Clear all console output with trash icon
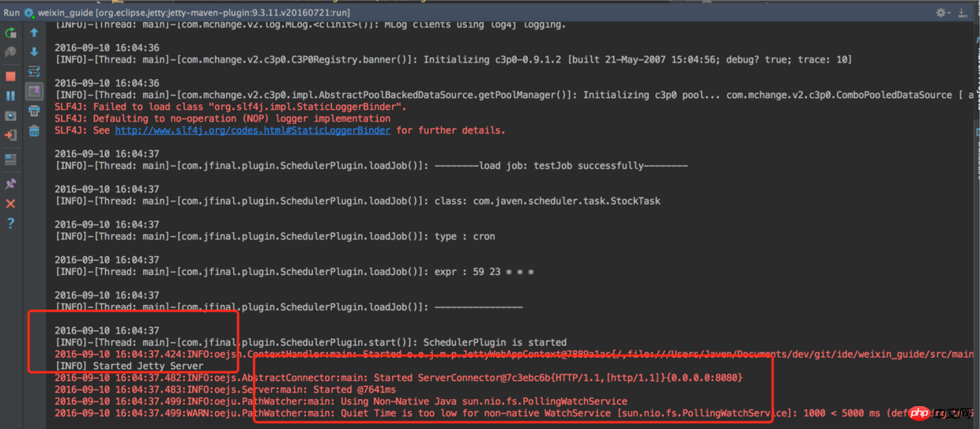 click(x=34, y=131)
